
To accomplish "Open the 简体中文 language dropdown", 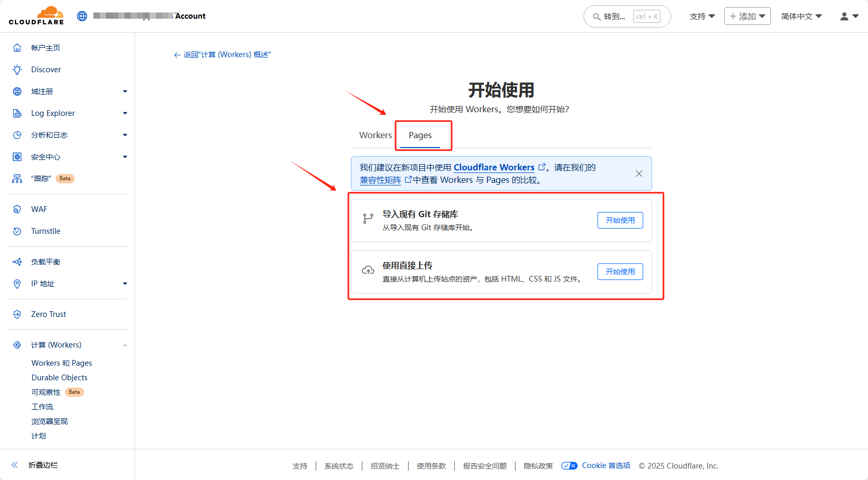I will pos(801,17).
